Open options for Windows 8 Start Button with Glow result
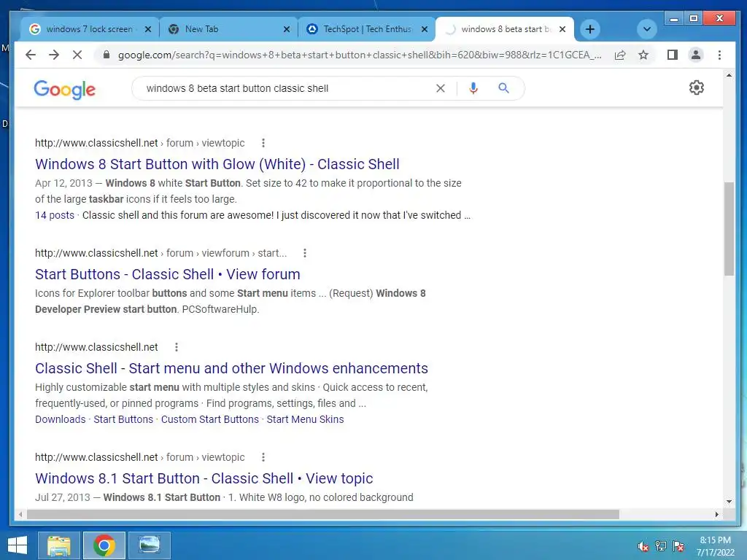 pos(263,143)
